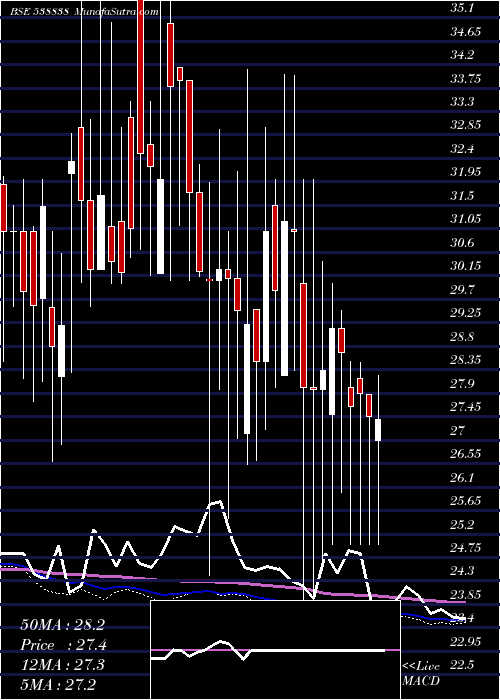Viewport: 500px width, 700px height.
Task: Click the 26.1 price axis label
Action: pyautogui.click(x=463, y=478)
